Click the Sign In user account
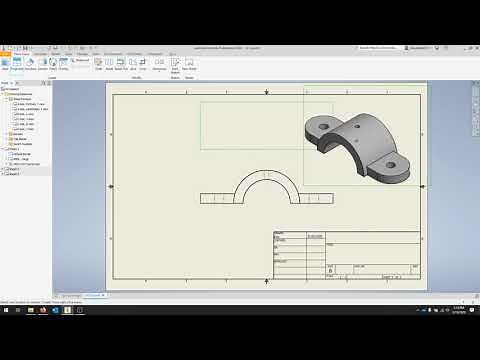The width and height of the screenshot is (480, 360). point(418,48)
